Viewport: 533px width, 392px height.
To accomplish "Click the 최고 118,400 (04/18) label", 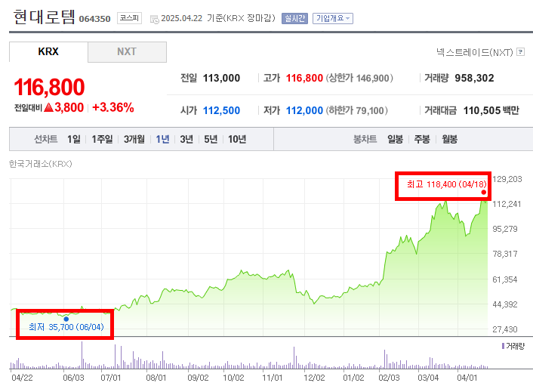I will (x=447, y=184).
